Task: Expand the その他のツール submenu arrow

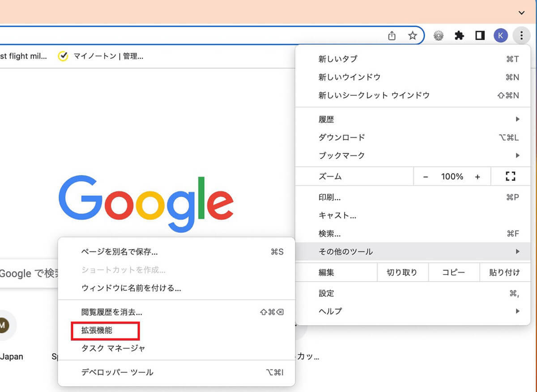Action: pos(517,251)
